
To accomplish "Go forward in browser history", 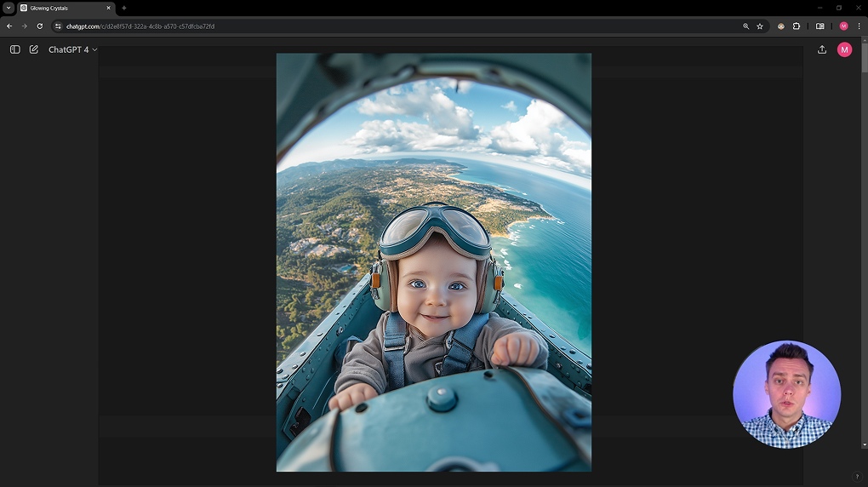I will (x=25, y=26).
